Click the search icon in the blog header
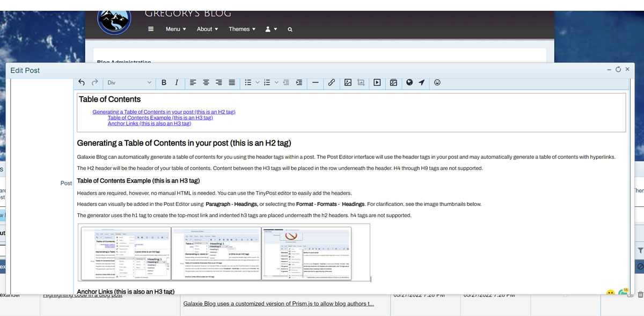 click(290, 30)
